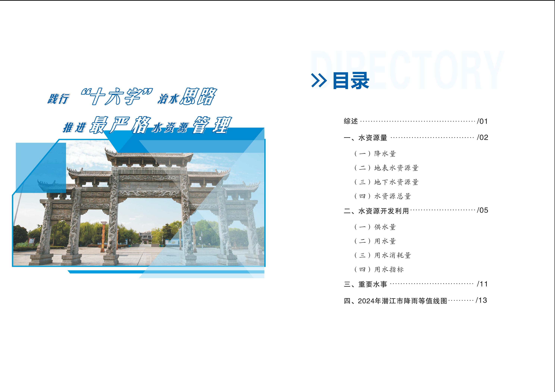Click page number /13 in contents
Image resolution: width=555 pixels, height=392 pixels.
coord(481,300)
